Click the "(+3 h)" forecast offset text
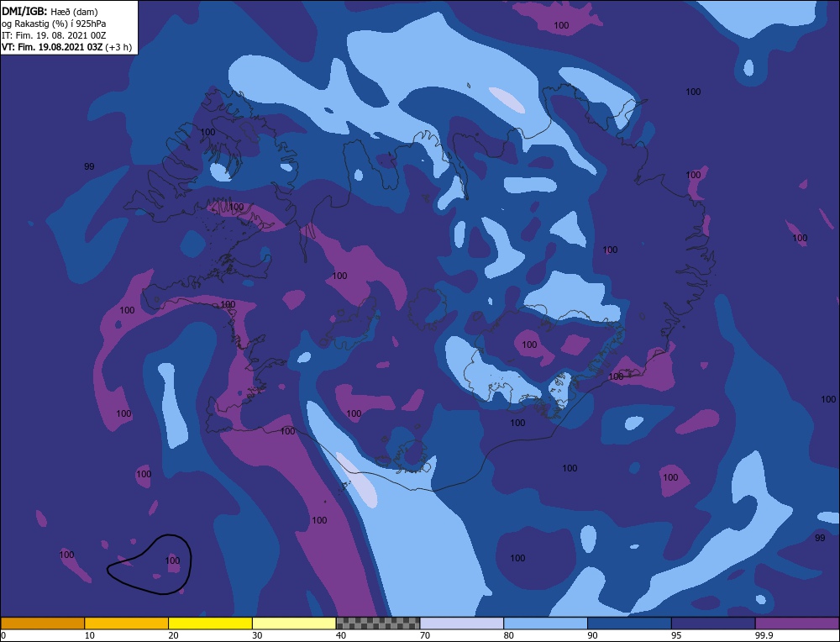This screenshot has width=840, height=642. coord(119,47)
